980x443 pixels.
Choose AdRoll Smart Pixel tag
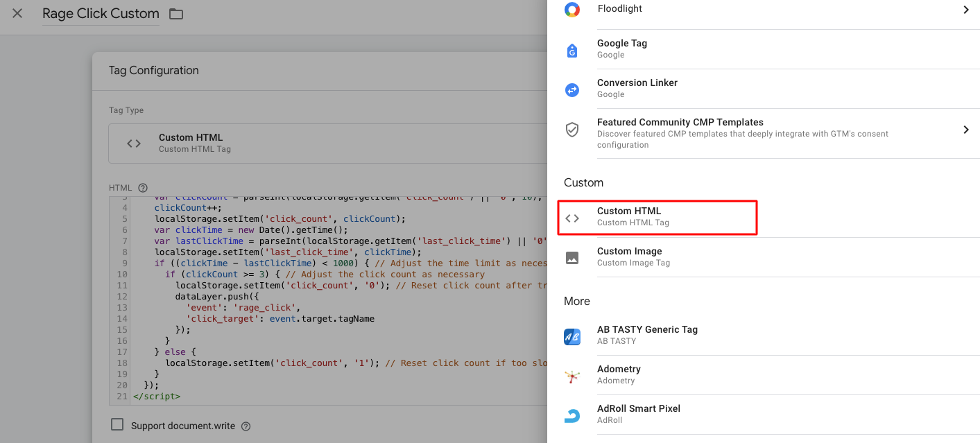[772, 415]
